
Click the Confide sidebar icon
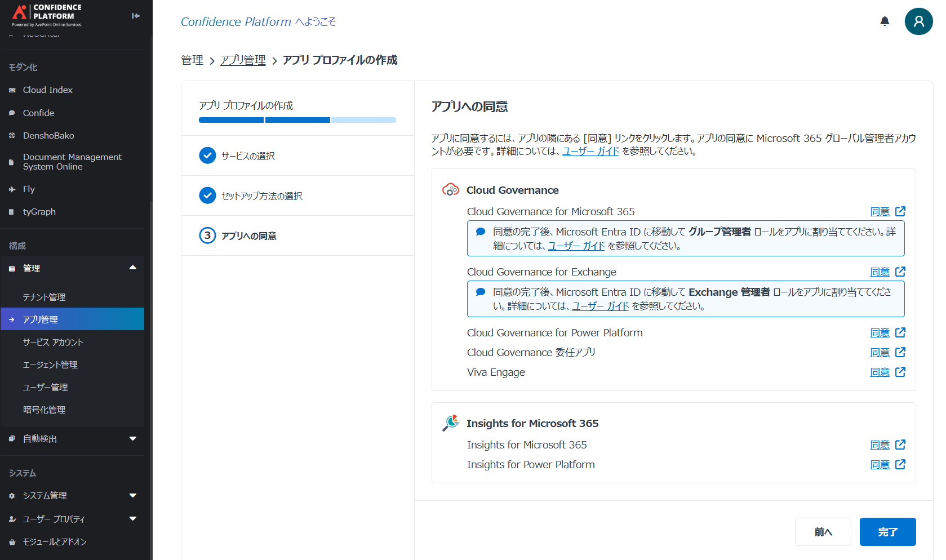(12, 113)
